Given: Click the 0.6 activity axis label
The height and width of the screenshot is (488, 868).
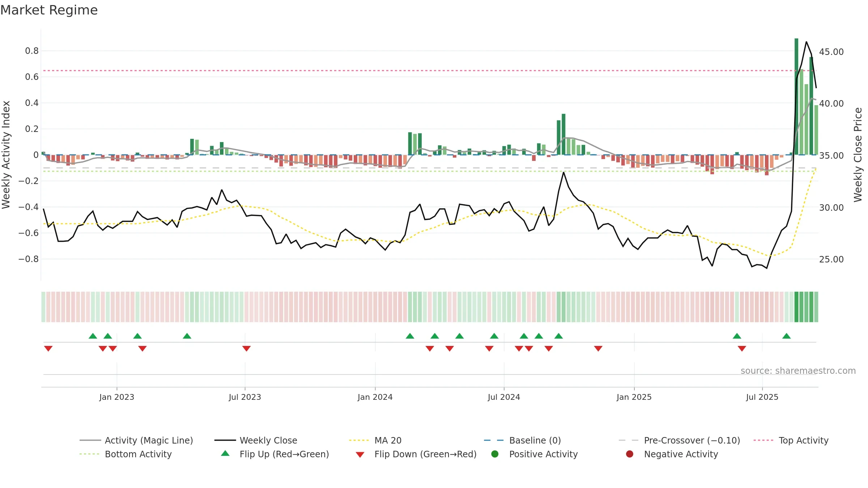Looking at the screenshot, I should pyautogui.click(x=32, y=77).
